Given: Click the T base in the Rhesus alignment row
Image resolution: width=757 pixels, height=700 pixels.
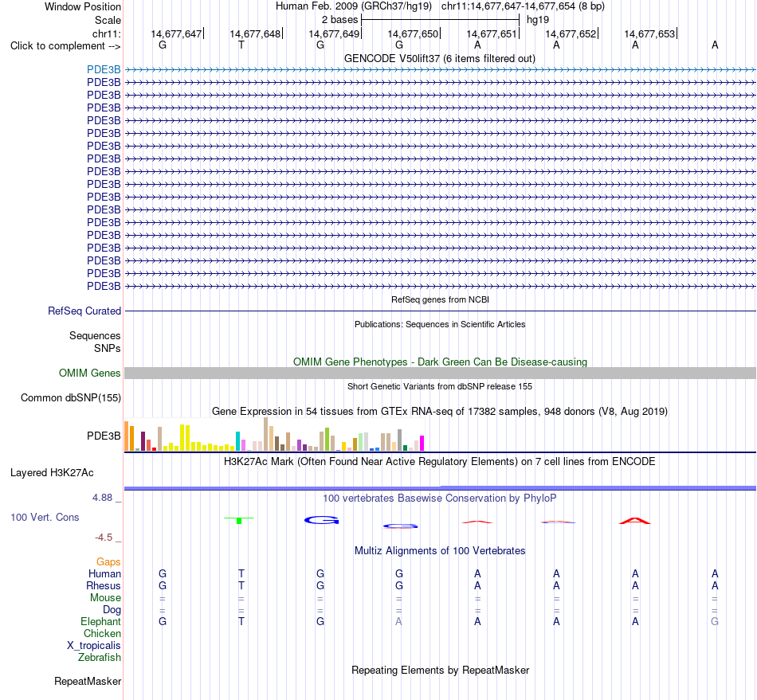Looking at the screenshot, I should point(241,585).
